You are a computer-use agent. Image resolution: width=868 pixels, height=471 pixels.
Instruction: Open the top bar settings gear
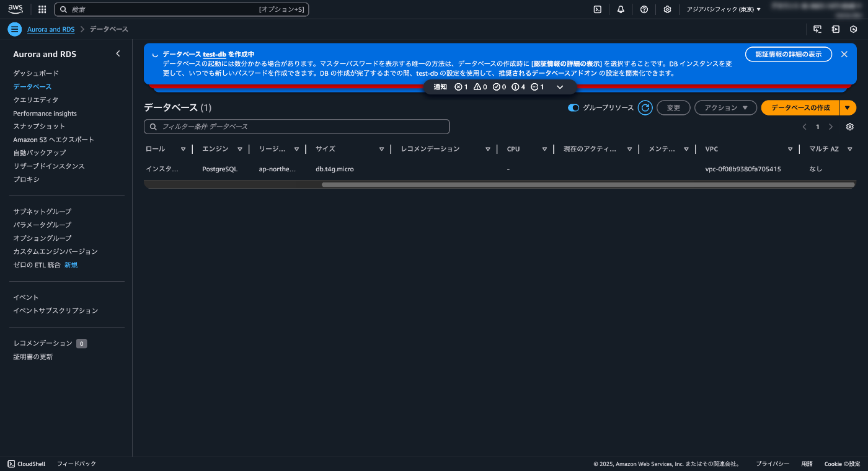(x=667, y=9)
